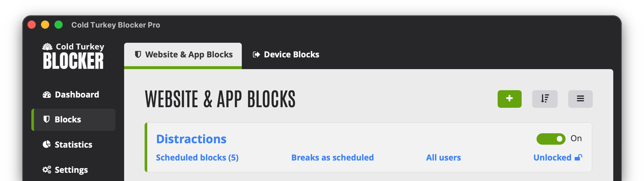This screenshot has height=181, width=644.
Task: Open the Breaks as scheduled option
Action: 333,158
